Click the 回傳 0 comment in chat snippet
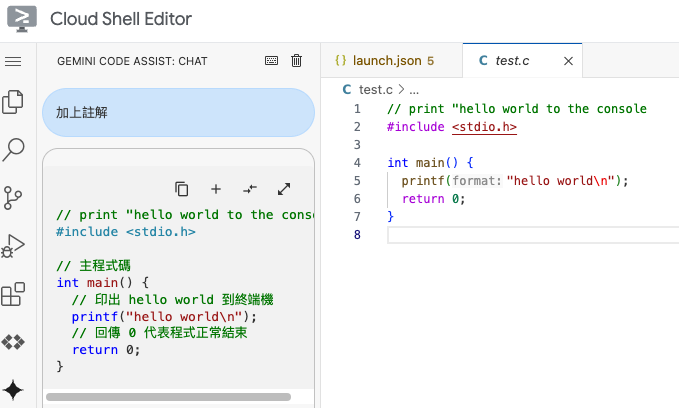The height and width of the screenshot is (408, 679). pyautogui.click(x=159, y=333)
